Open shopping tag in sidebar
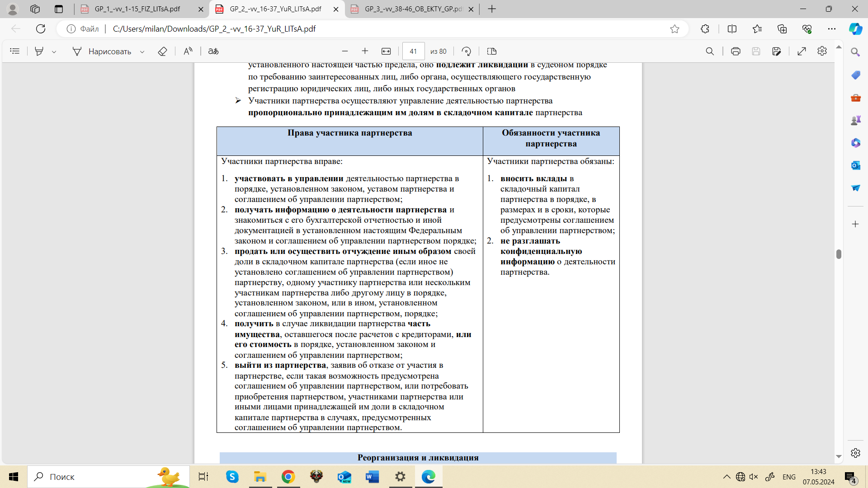Image resolution: width=868 pixels, height=488 pixels. click(x=855, y=75)
